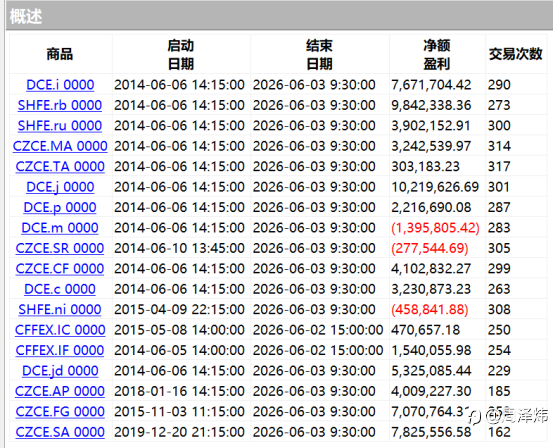
Task: Select net profit value 4,009,227.30
Action: tap(431, 391)
